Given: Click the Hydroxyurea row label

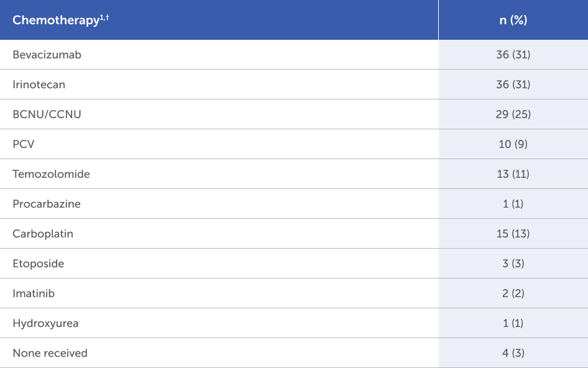Looking at the screenshot, I should click(x=45, y=323).
